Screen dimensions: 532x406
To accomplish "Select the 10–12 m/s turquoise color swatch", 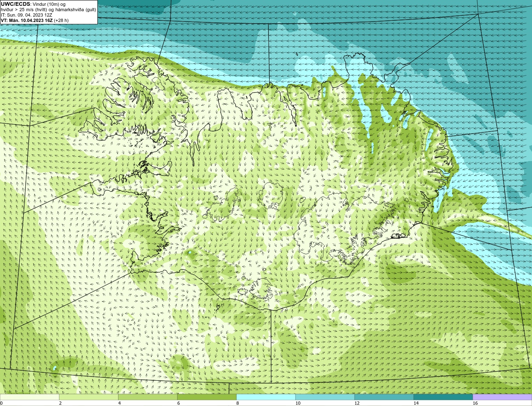I will [x=325, y=397].
